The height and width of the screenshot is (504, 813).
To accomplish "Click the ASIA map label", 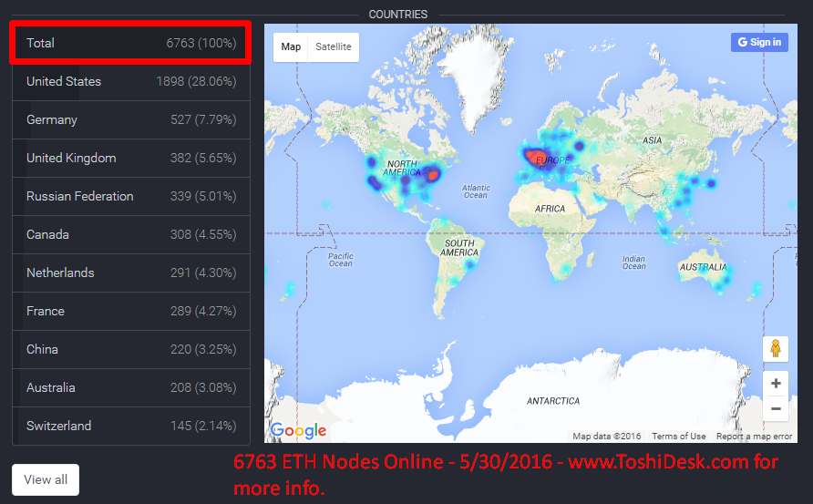I will coord(653,140).
